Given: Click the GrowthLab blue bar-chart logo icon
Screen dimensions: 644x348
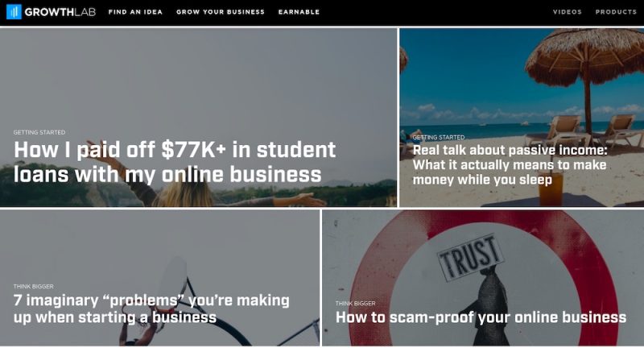Looking at the screenshot, I should coord(14,12).
